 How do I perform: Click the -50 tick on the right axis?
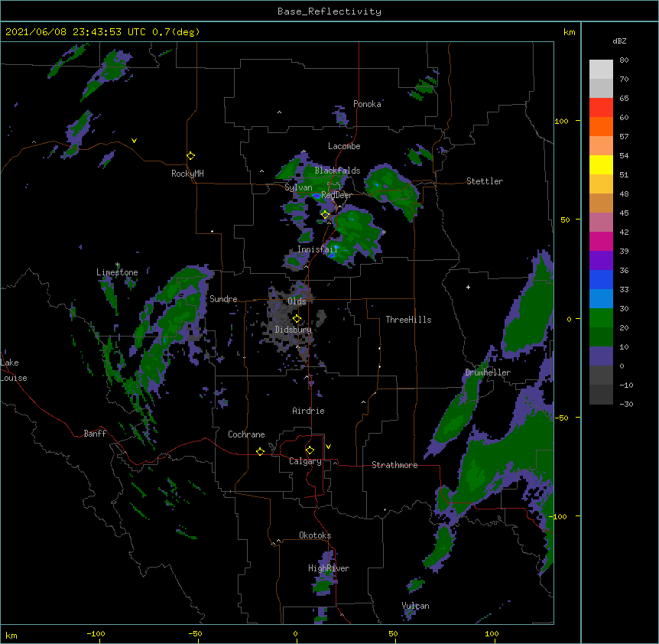(x=561, y=418)
